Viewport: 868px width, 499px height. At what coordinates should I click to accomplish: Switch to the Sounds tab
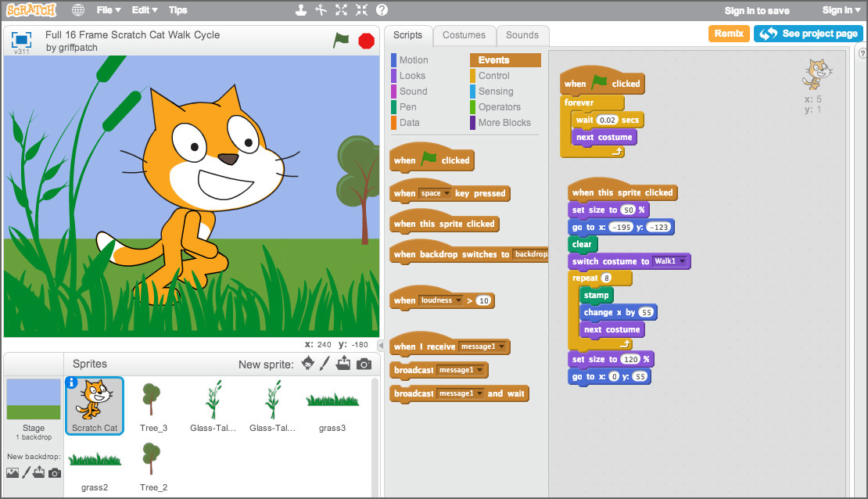(522, 34)
